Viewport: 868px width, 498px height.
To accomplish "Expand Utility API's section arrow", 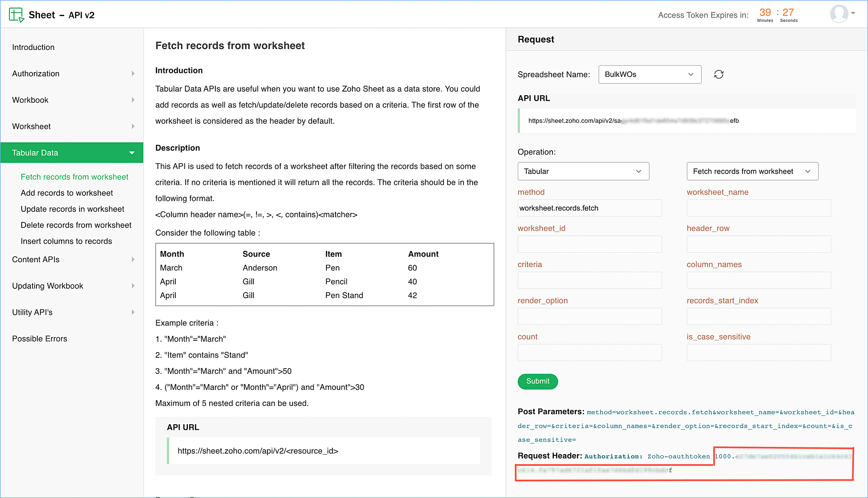I will 133,312.
